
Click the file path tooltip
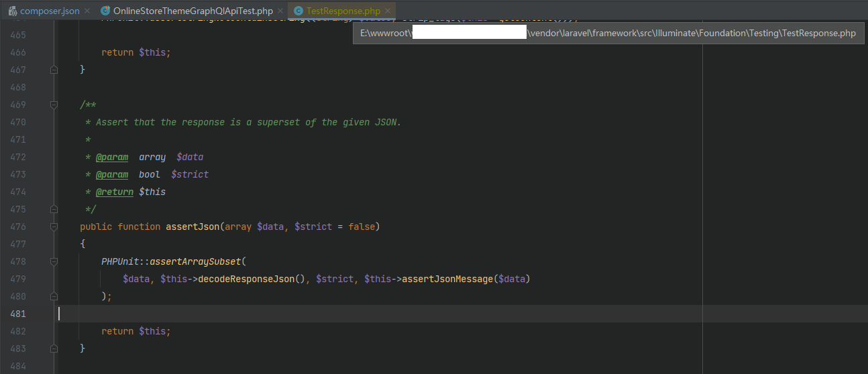point(608,34)
